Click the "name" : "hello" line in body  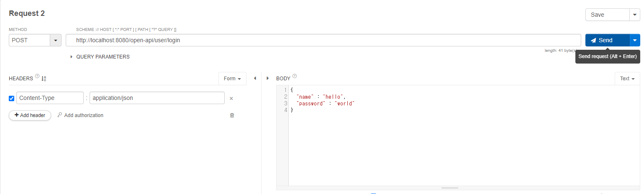(321, 97)
